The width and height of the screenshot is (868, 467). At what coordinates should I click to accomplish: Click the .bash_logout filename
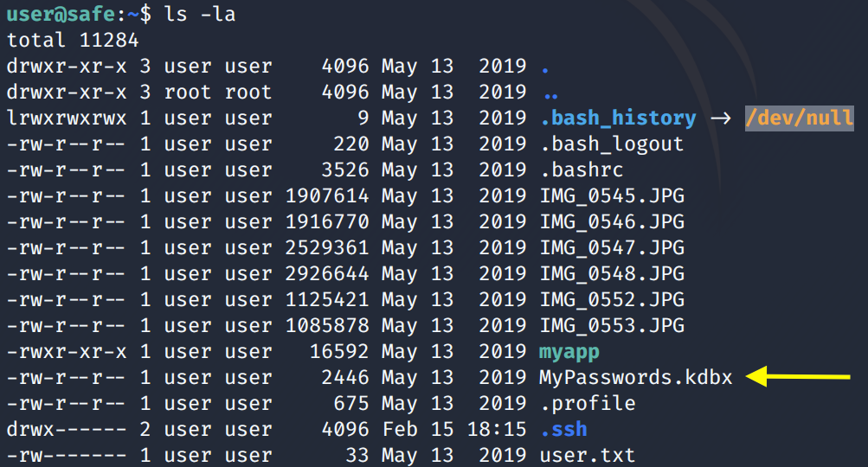tap(611, 144)
